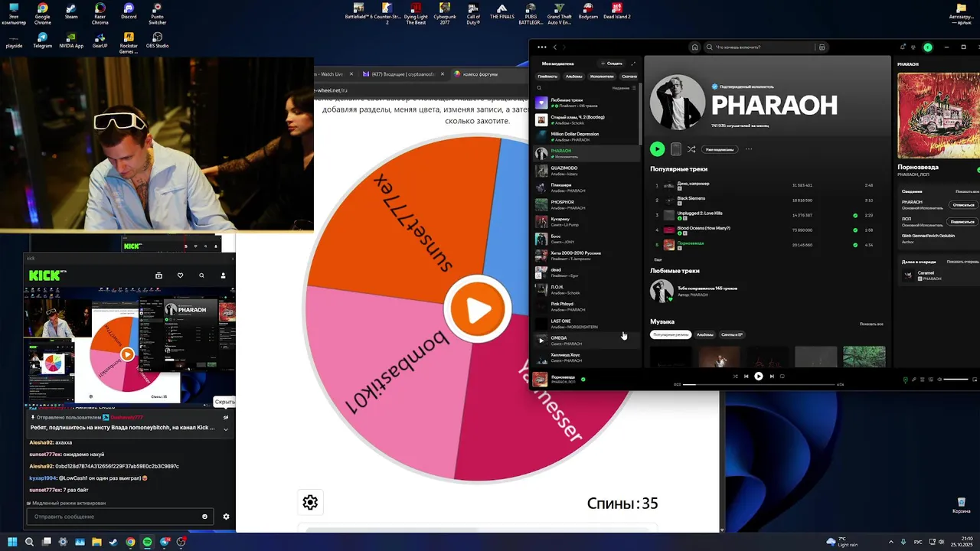The image size is (980, 551).
Task: Adjust Spotify volume slider
Action: click(x=955, y=380)
